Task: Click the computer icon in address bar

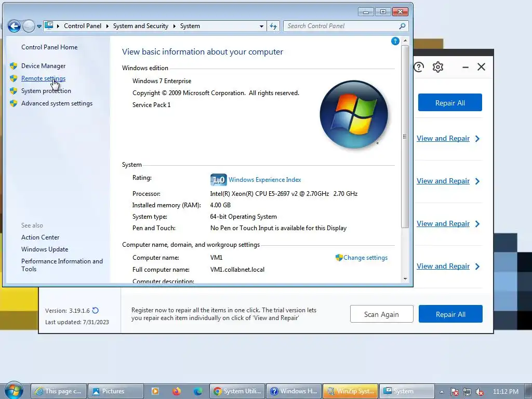Action: point(49,25)
